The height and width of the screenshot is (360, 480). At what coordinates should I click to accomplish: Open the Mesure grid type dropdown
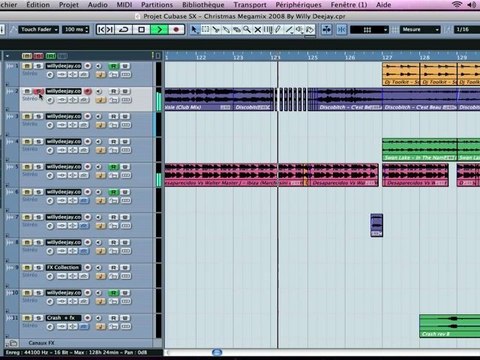pos(420,30)
